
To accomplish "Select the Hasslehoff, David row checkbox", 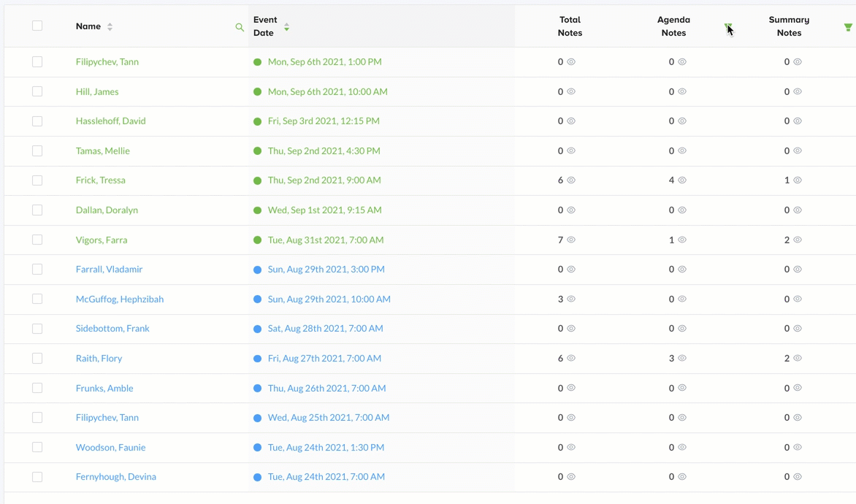I will tap(37, 121).
